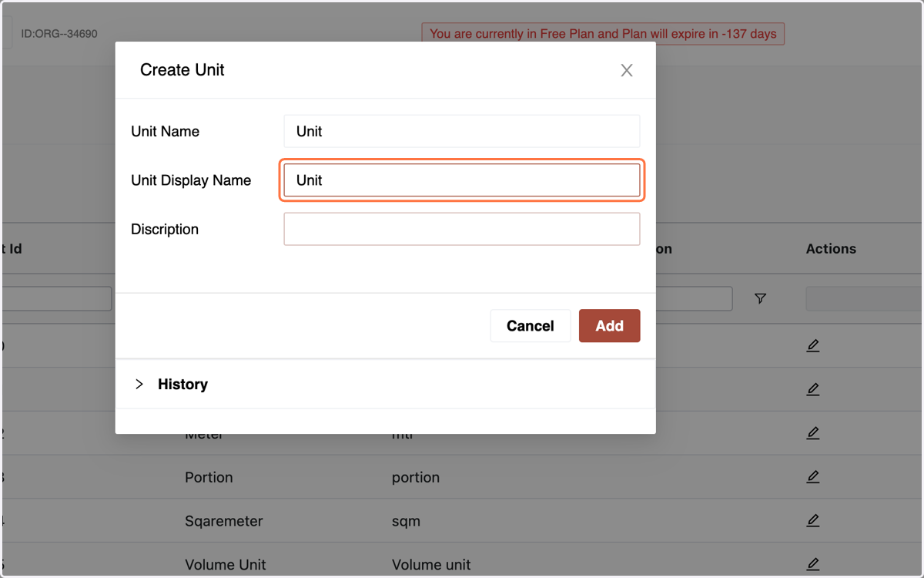The width and height of the screenshot is (924, 578).
Task: Edit the Portion row with pencil icon
Action: [812, 477]
